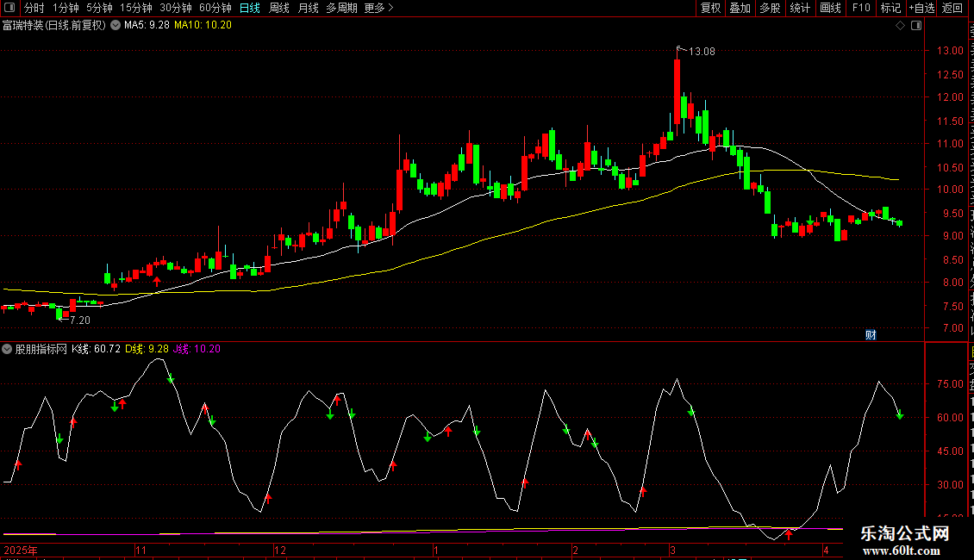Click the diamond icon at chart top-right

coord(900,25)
